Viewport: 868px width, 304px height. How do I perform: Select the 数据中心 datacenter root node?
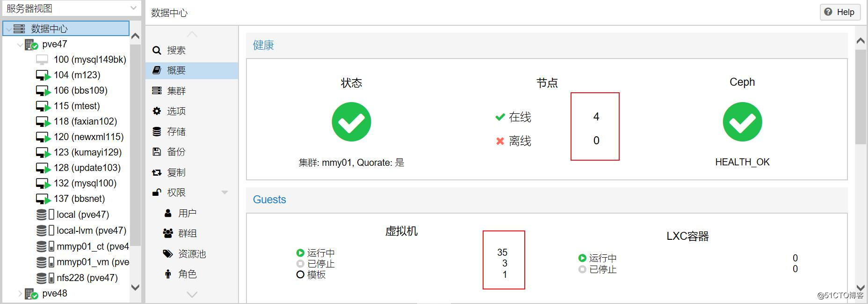tap(49, 29)
